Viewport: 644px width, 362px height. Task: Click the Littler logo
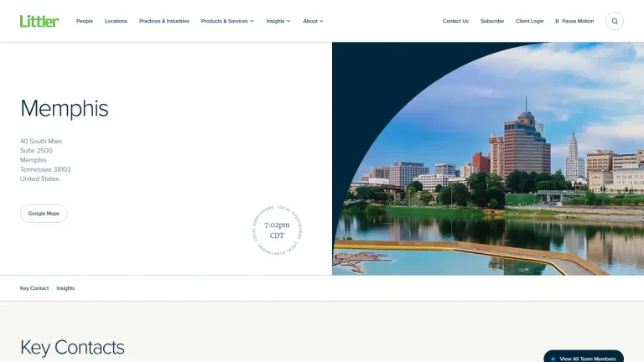[x=39, y=21]
